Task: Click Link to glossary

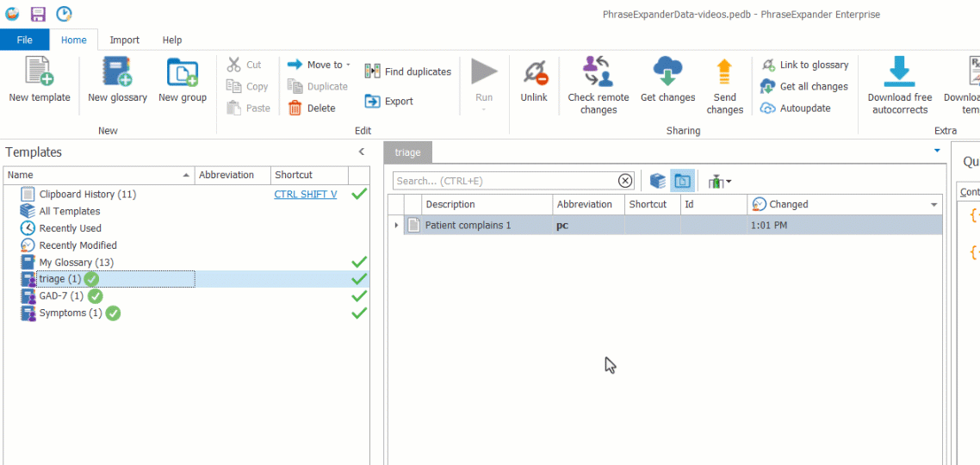Action: click(805, 65)
